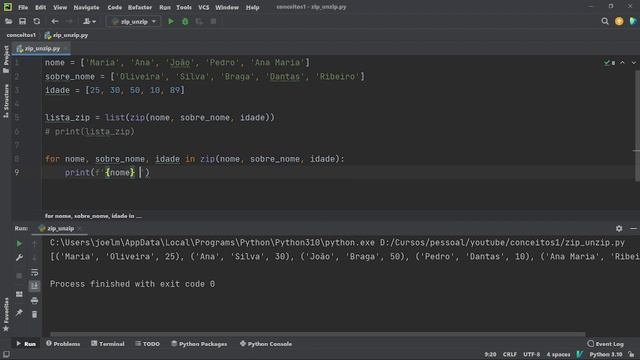Click the console horizontal scrollbar
Image resolution: width=640 pixels, height=360 pixels.
tap(318, 334)
